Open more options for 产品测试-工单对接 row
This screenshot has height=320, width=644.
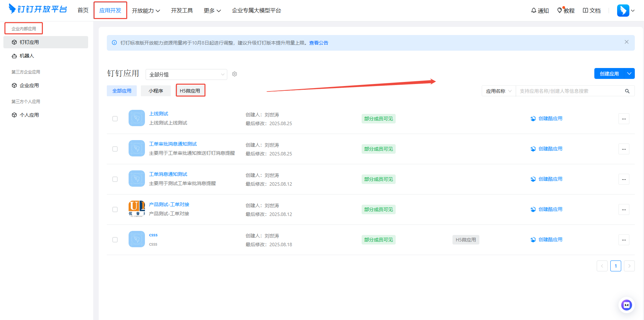pyautogui.click(x=624, y=209)
